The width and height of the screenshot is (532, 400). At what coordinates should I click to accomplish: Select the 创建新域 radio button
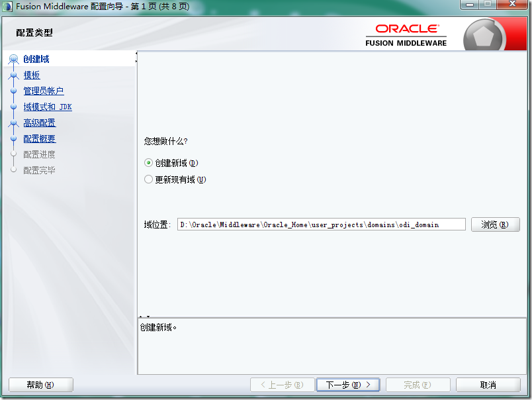(x=148, y=163)
